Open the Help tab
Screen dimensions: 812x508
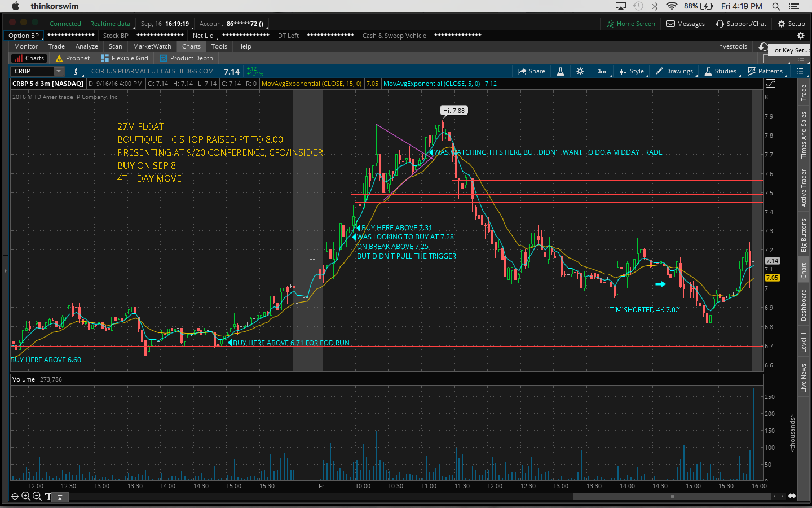pyautogui.click(x=245, y=46)
